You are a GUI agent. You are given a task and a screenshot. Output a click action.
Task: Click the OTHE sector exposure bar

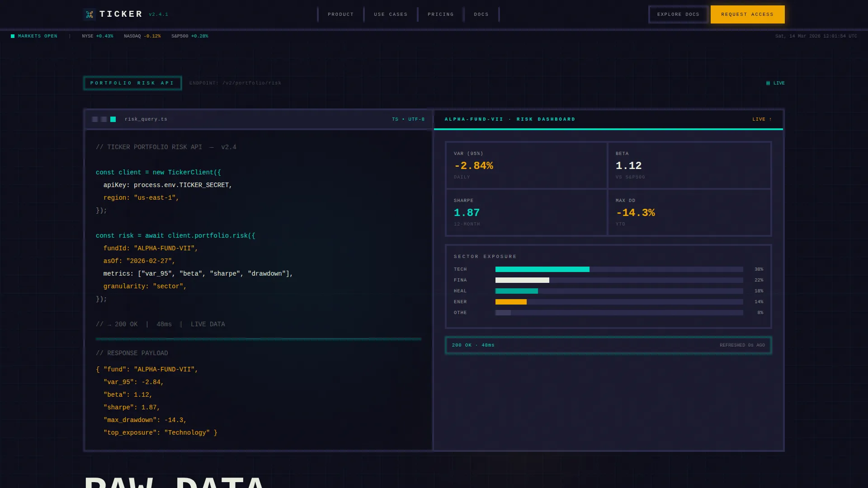click(x=619, y=313)
